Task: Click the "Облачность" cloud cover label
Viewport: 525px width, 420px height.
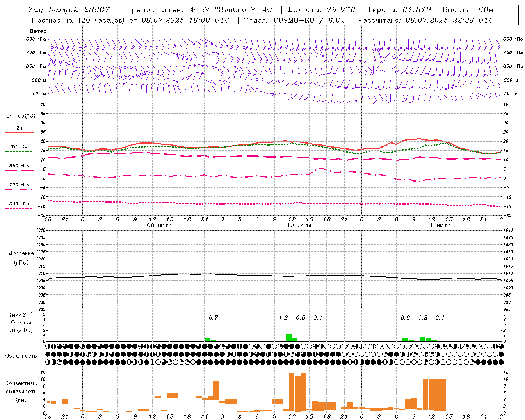Action: (x=21, y=356)
